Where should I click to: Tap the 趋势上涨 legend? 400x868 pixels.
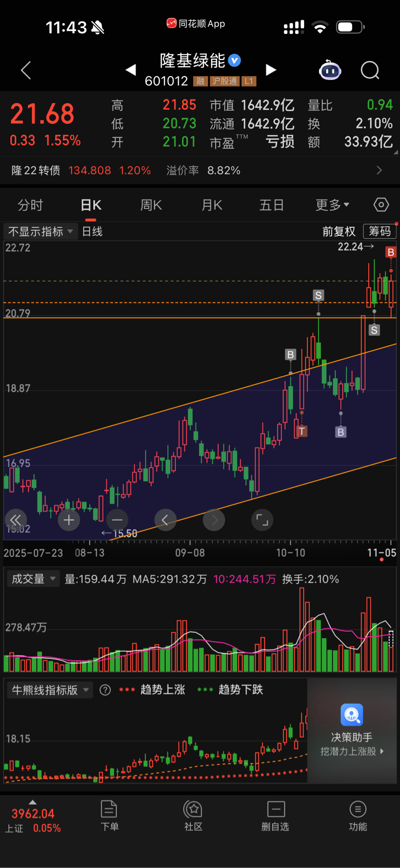[x=162, y=690]
